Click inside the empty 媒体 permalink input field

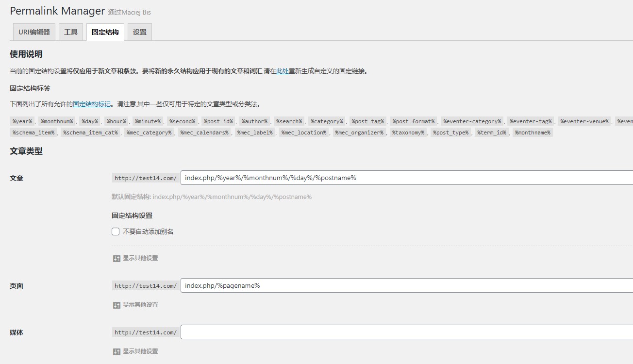click(340, 332)
